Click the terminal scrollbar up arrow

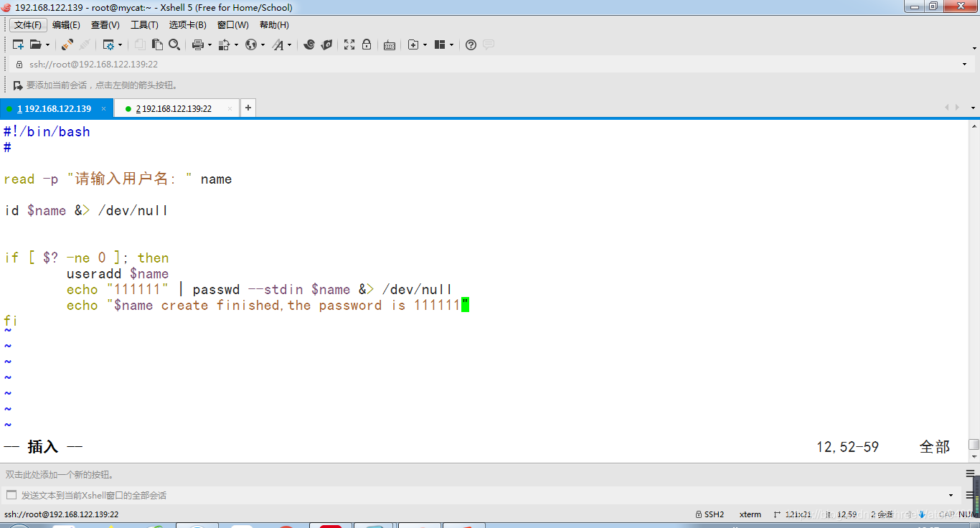click(x=974, y=126)
